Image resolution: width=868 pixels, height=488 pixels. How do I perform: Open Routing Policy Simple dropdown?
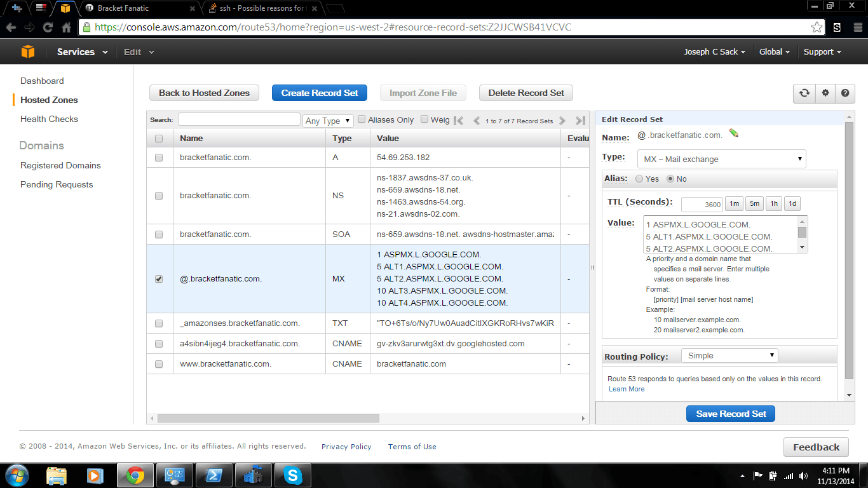pyautogui.click(x=729, y=356)
